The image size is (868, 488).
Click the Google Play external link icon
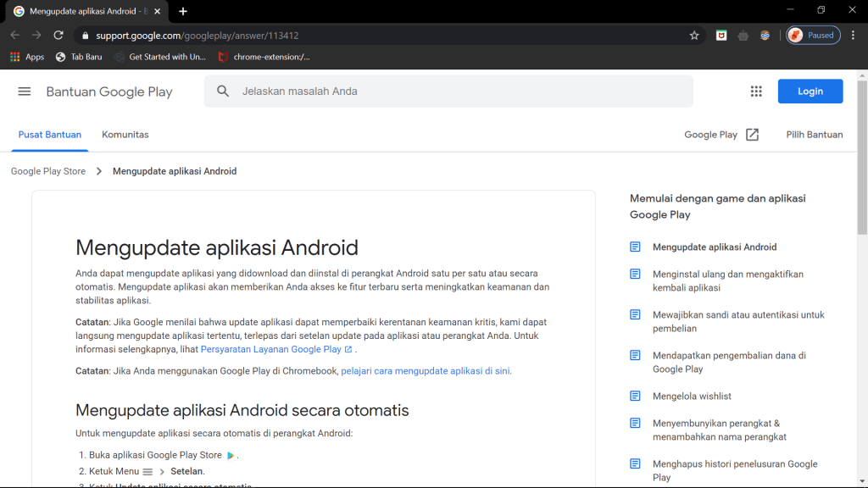752,135
